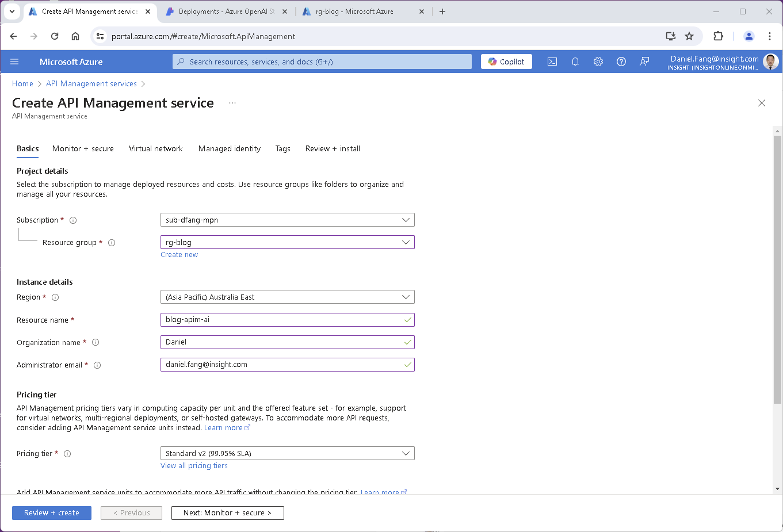Screen dimensions: 783x532
Task: Click the install app icon in address bar
Action: (671, 36)
